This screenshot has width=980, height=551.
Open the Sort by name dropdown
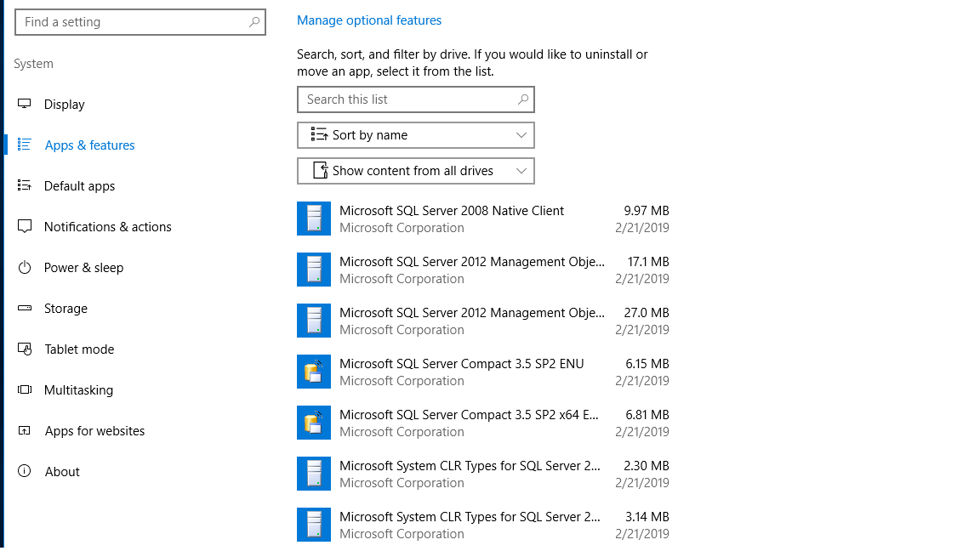416,135
